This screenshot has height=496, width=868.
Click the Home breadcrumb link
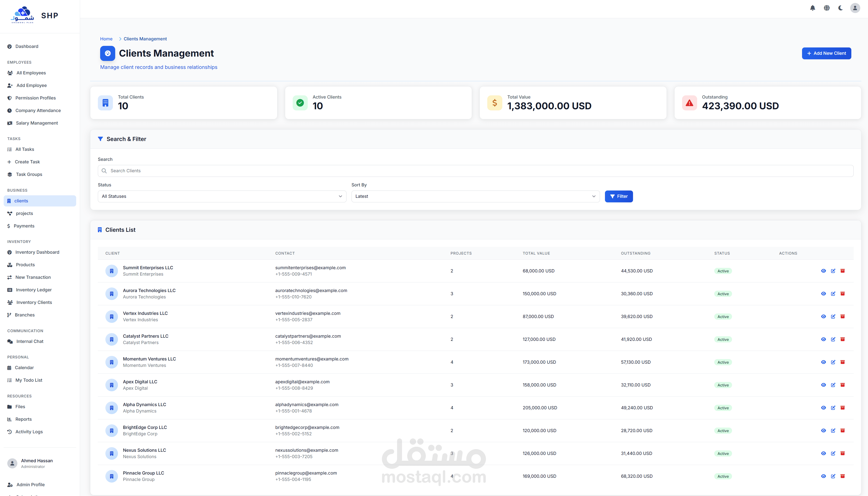pos(106,39)
